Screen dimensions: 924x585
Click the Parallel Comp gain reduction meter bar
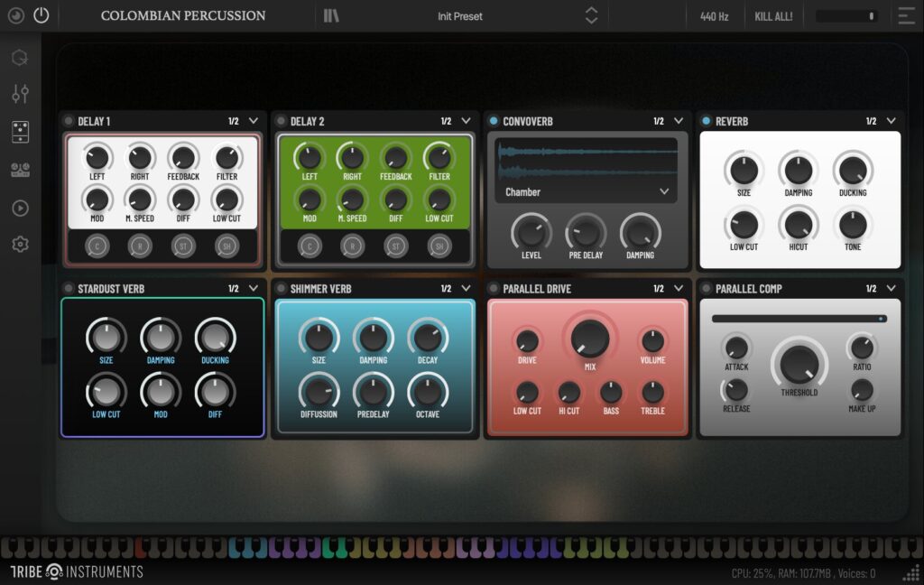tap(799, 319)
